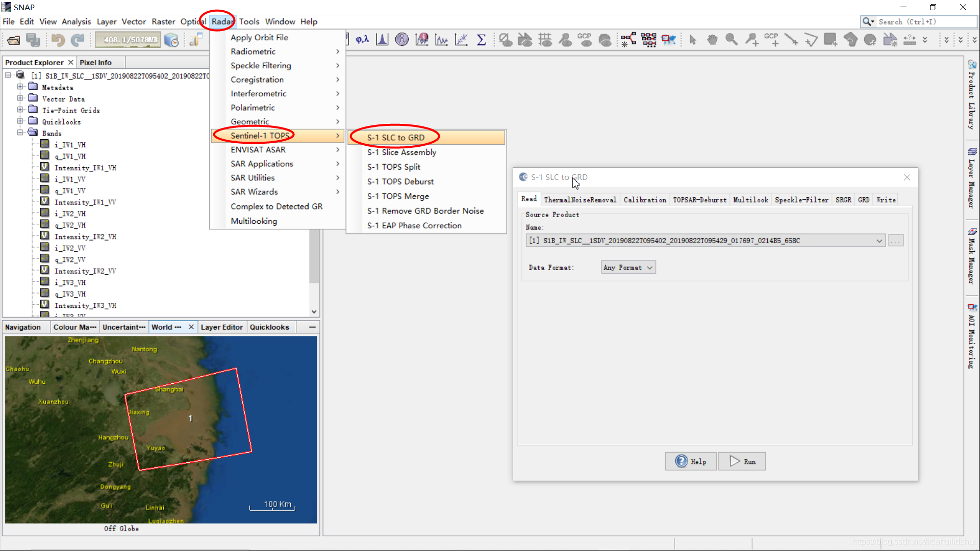Select the draw ellipse tool
The height and width of the screenshot is (551, 980).
(870, 40)
